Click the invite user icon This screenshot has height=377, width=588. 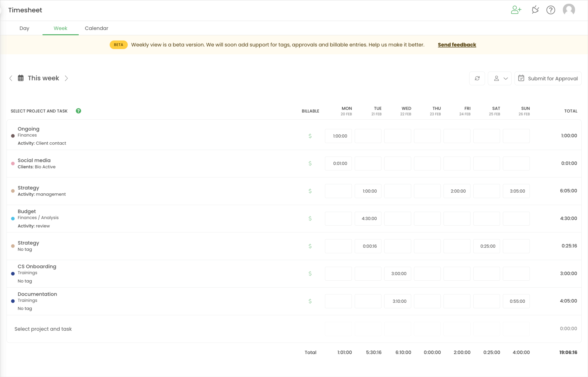(516, 10)
